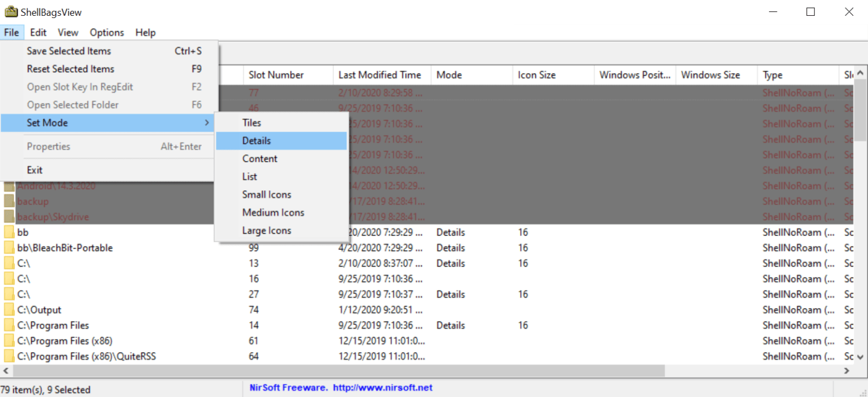Click Reset Selected Items menu entry
The height and width of the screenshot is (397, 868).
coord(70,68)
